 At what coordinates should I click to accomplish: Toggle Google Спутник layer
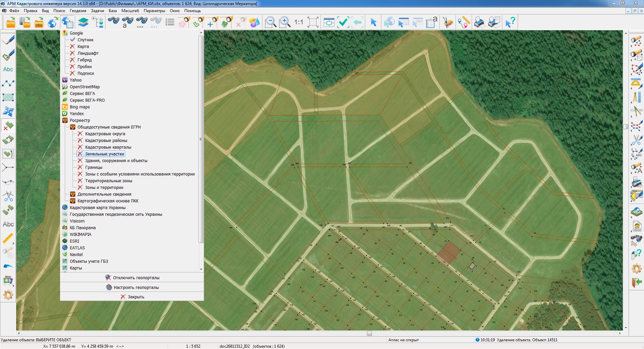point(85,40)
